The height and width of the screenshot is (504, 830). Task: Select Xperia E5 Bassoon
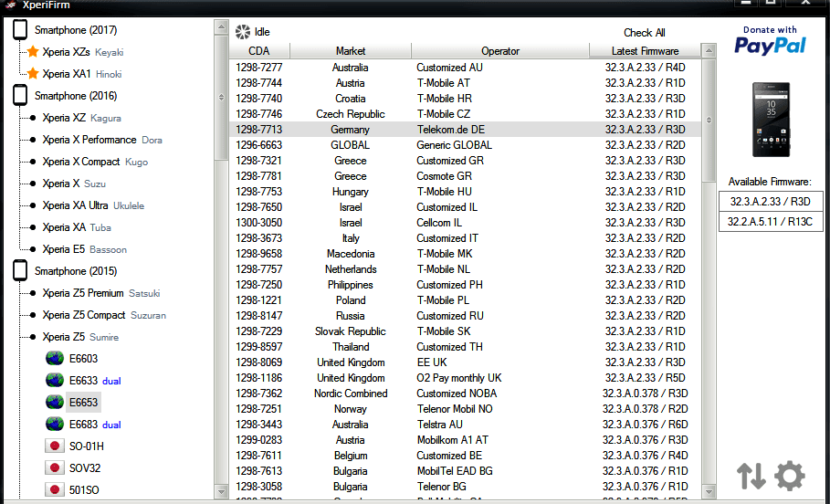coord(85,249)
